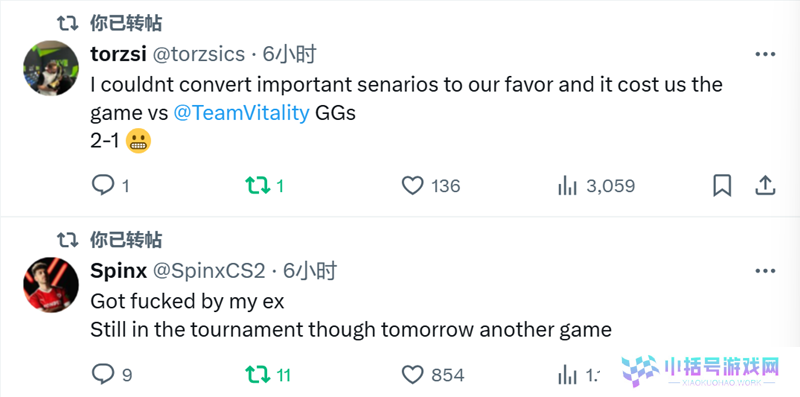Open @SpinxCS2 handle link
Screen dimensions: 800x397
pyautogui.click(x=209, y=271)
